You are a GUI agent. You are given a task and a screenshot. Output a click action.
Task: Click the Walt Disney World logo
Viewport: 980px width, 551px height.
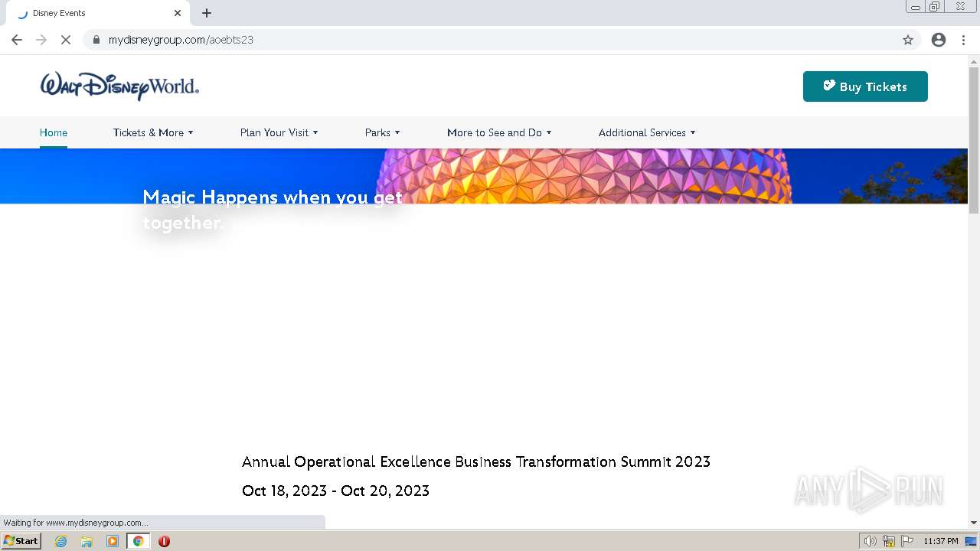[119, 86]
